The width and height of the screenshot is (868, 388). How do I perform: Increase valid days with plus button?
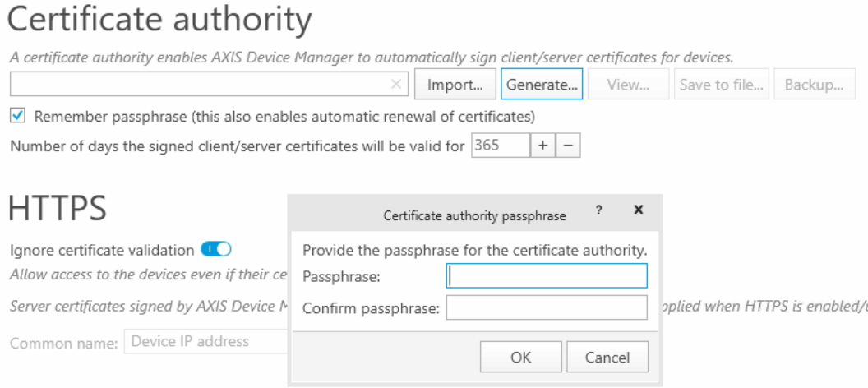[x=542, y=146]
